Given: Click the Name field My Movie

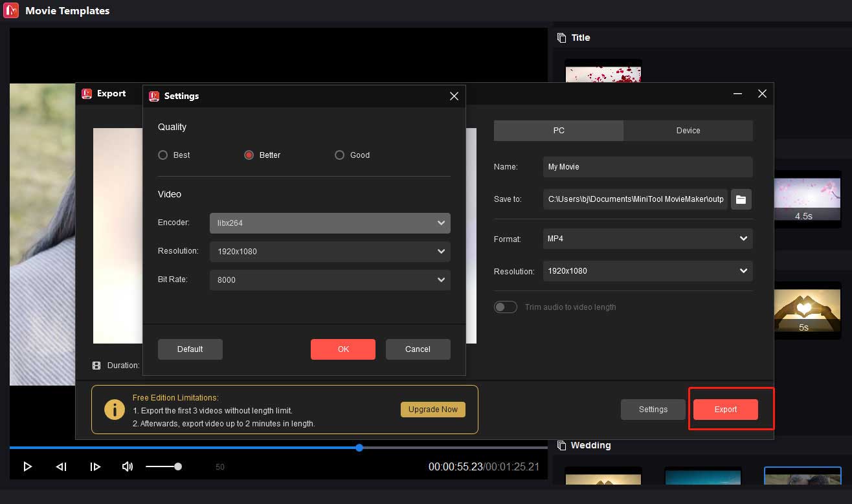Looking at the screenshot, I should [648, 167].
